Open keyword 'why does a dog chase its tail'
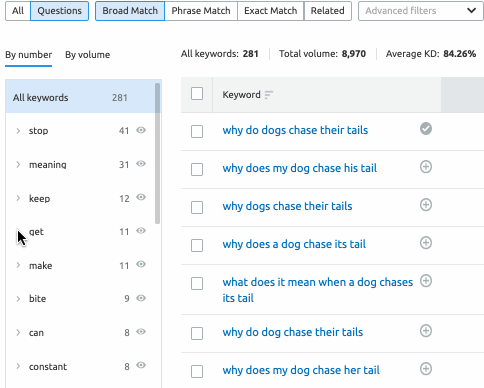This screenshot has height=388, width=484. (294, 244)
